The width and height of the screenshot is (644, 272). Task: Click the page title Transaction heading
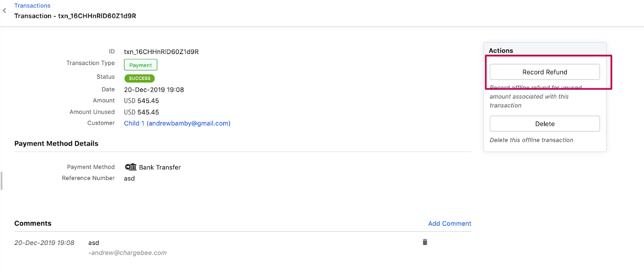pos(75,16)
